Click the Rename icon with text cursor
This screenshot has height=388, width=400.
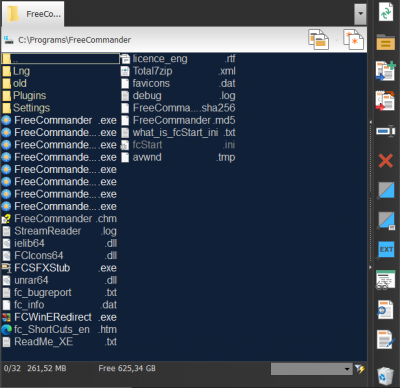(386, 131)
